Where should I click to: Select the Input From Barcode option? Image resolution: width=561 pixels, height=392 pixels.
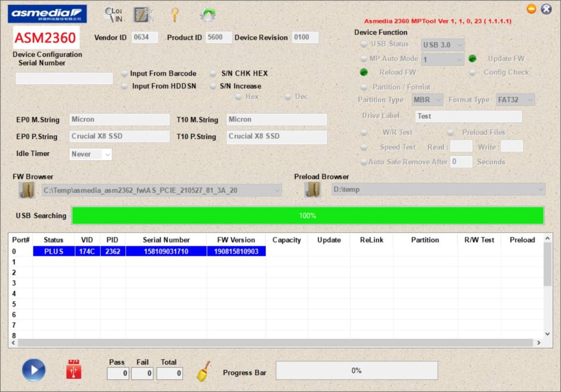click(x=125, y=74)
